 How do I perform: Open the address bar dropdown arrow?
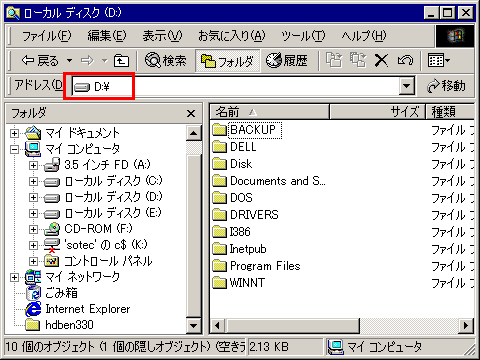coord(406,87)
